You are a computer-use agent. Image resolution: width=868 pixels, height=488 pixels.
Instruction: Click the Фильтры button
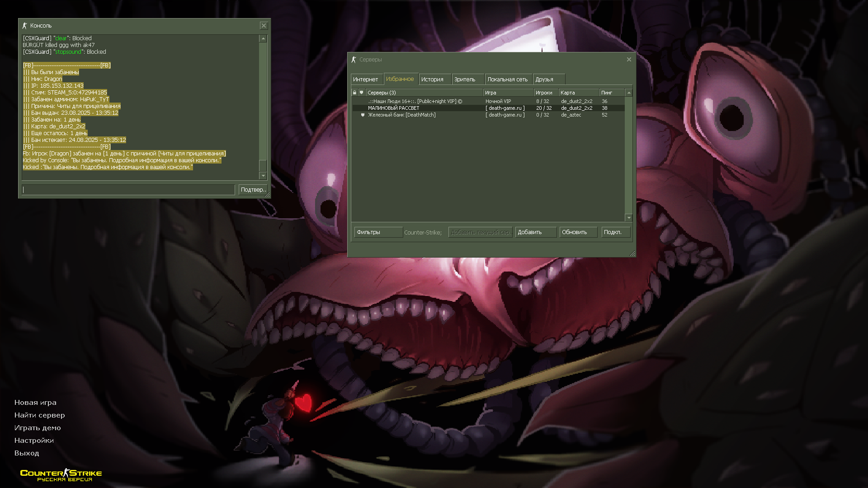click(378, 232)
